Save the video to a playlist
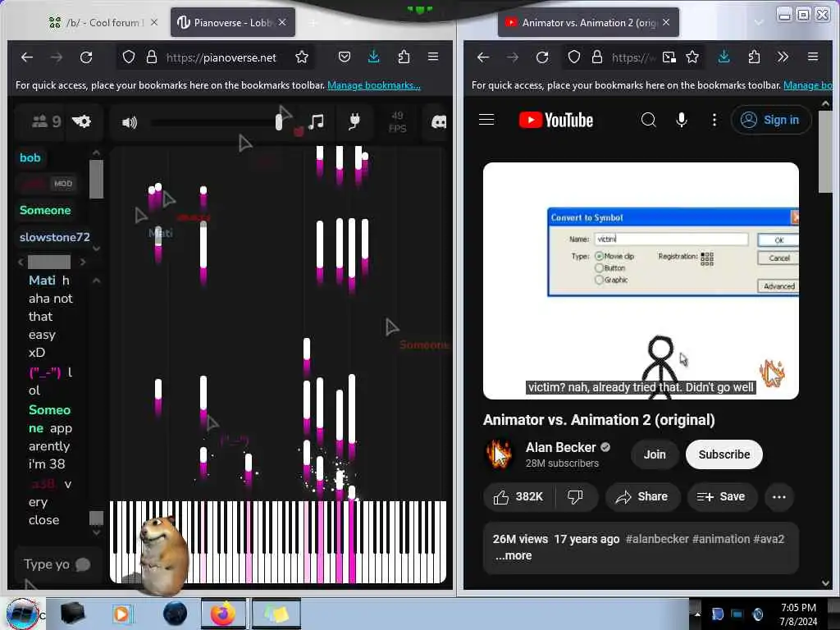This screenshot has width=840, height=630. pyautogui.click(x=722, y=496)
